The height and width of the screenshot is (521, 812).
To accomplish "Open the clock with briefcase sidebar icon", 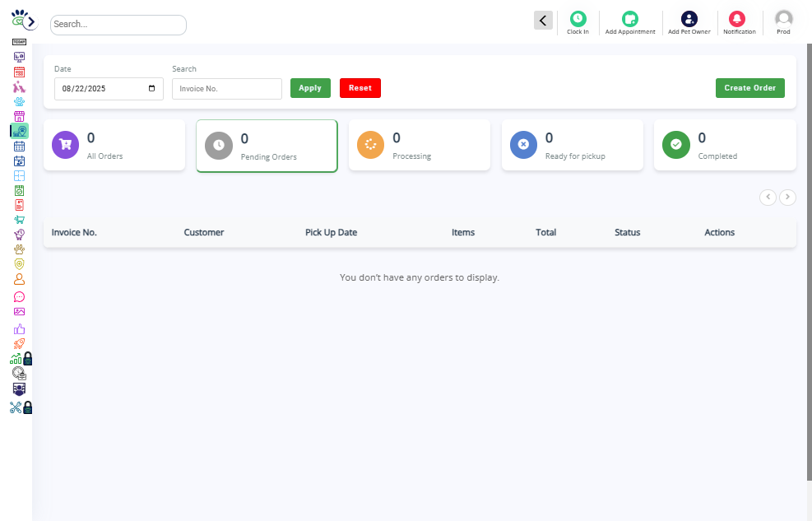I will (x=19, y=374).
